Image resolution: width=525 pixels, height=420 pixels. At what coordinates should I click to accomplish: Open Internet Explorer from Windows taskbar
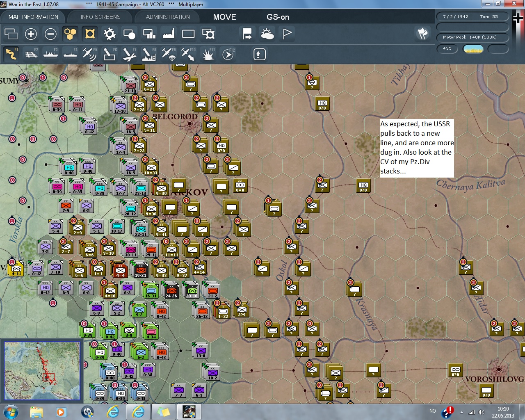click(x=113, y=411)
